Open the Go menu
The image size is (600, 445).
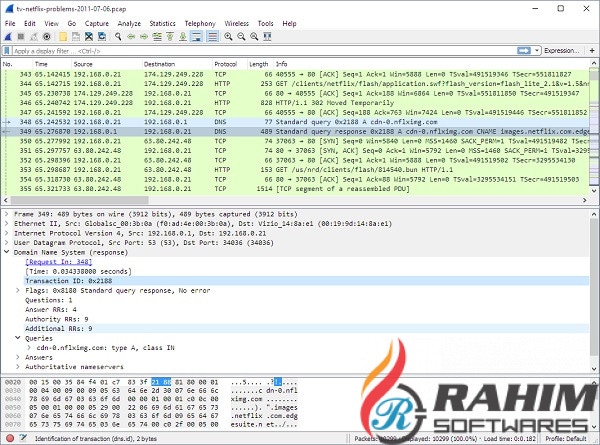72,24
